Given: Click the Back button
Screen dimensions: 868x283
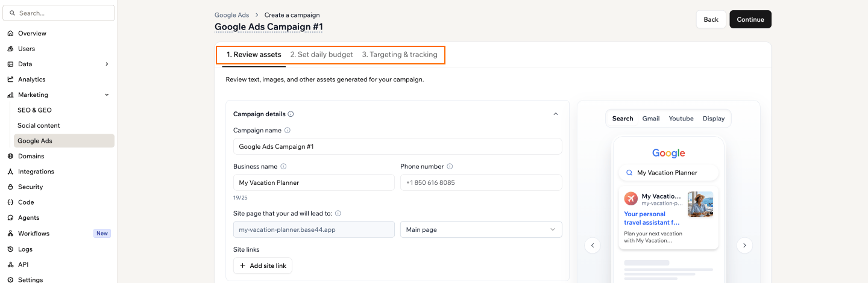Looking at the screenshot, I should coord(711,19).
